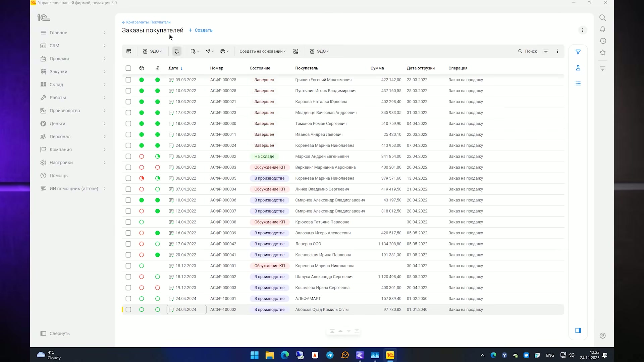Open the filter settings lines icon
Image resolution: width=644 pixels, height=362 pixels.
[546, 51]
